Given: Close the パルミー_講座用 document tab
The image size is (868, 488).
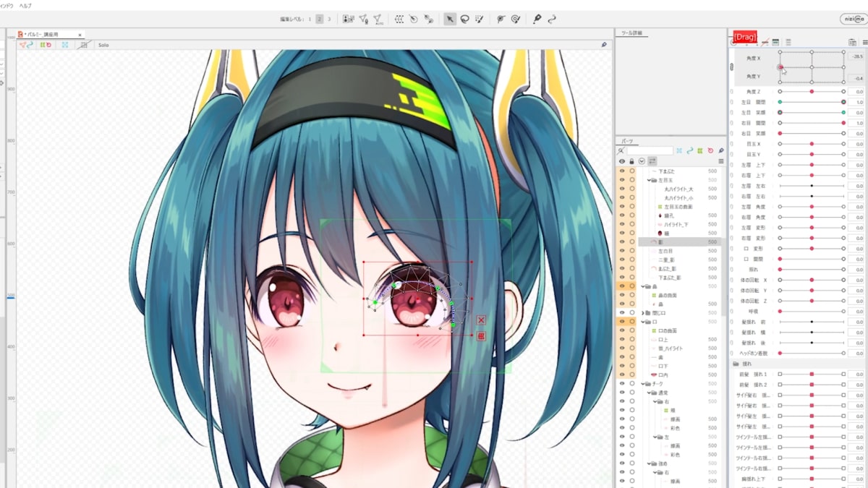Looking at the screenshot, I should click(x=80, y=35).
